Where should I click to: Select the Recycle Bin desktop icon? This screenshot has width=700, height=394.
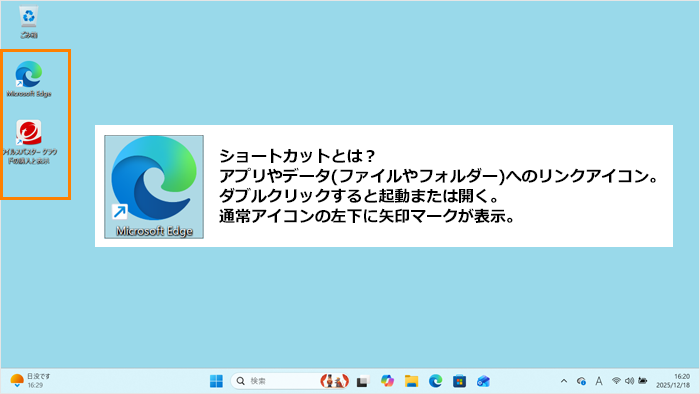[x=29, y=22]
